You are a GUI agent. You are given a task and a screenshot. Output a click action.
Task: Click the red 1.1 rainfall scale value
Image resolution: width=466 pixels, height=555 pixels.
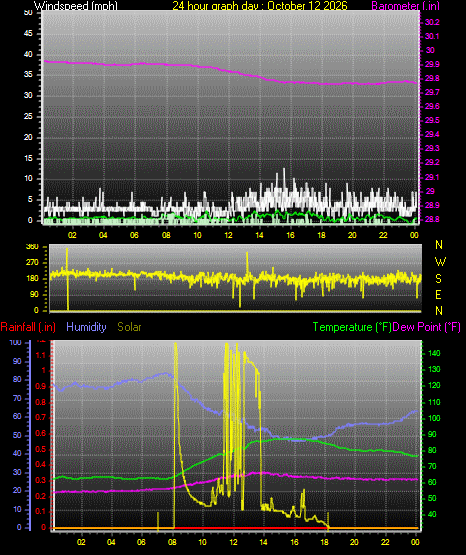coord(41,355)
